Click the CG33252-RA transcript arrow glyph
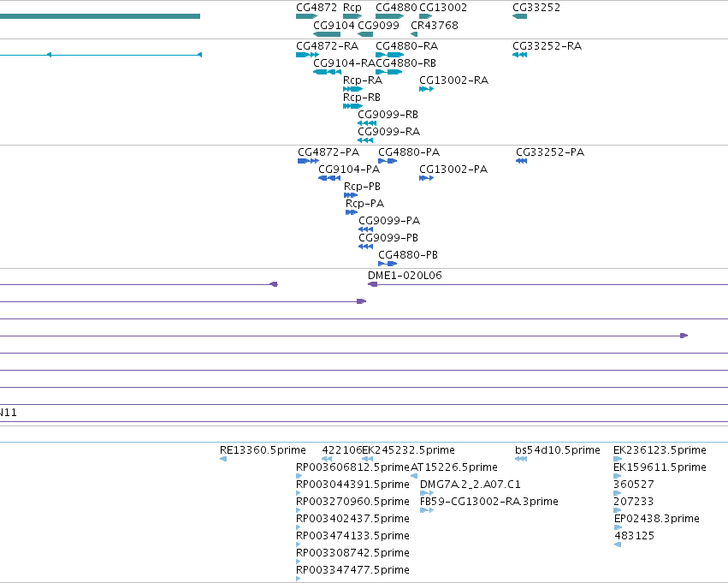 [519, 55]
